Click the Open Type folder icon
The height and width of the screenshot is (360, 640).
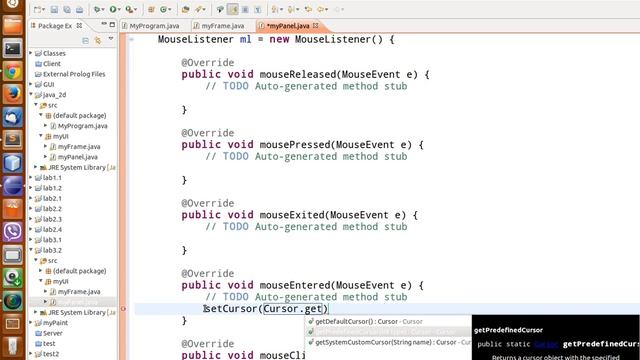tap(185, 9)
